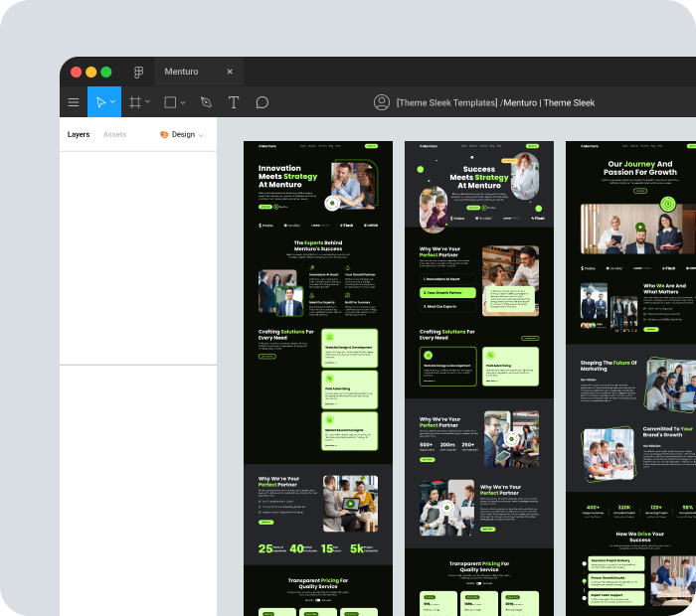Select the Our Journey And Passion frame
Image resolution: width=696 pixels, height=616 pixels.
point(630,379)
